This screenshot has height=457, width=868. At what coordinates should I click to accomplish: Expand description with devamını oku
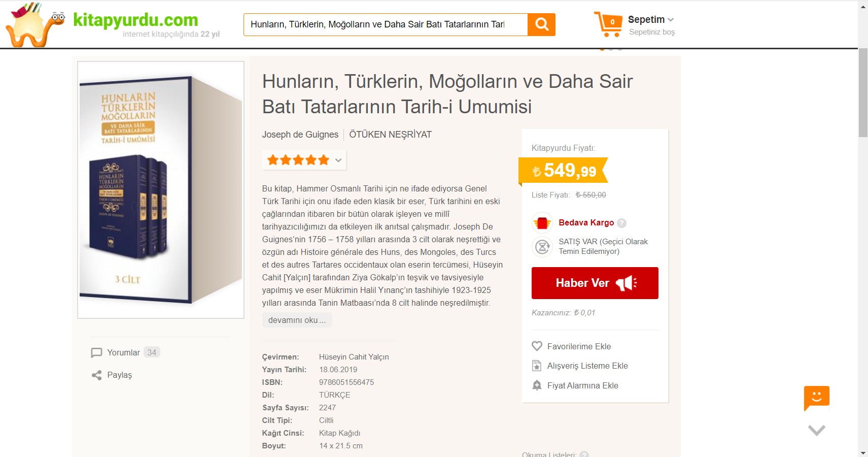tap(297, 320)
